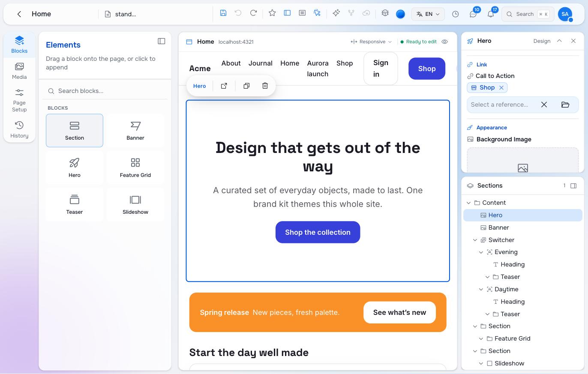The height and width of the screenshot is (374, 588).
Task: Click the star favorite icon
Action: pyautogui.click(x=272, y=13)
